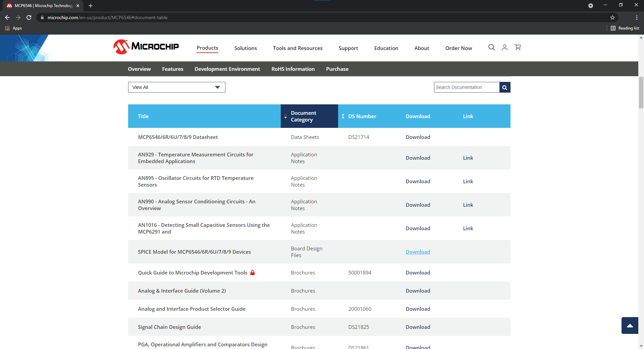Bookmark this page with the star icon
The image size is (644, 349).
point(612,17)
